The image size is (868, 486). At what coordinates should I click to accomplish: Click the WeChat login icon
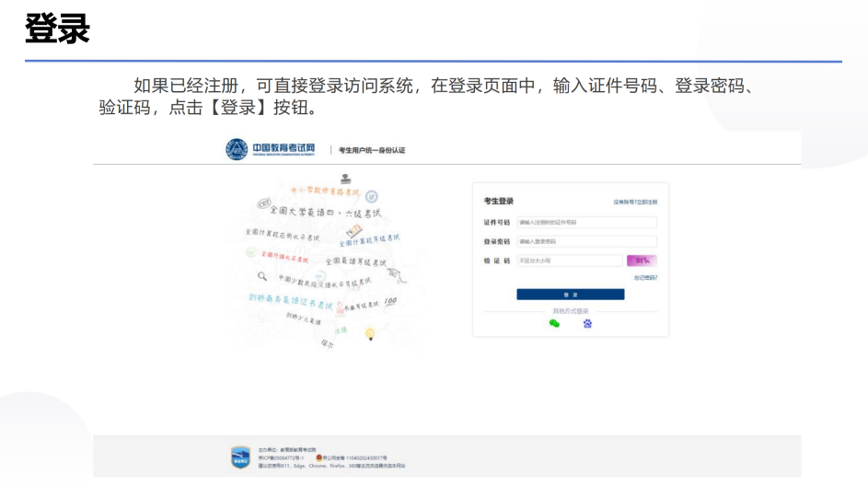[x=554, y=324]
